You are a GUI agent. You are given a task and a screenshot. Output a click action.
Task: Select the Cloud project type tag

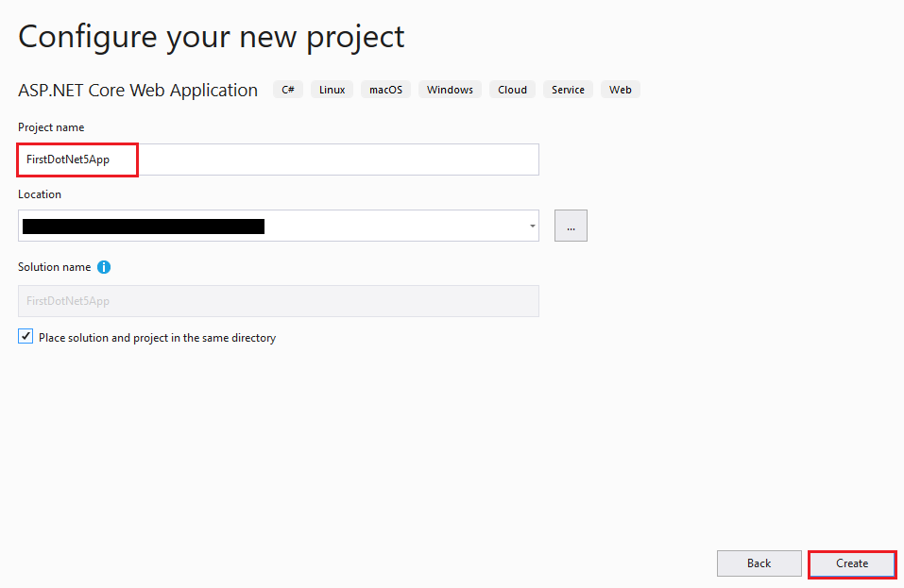pos(512,89)
